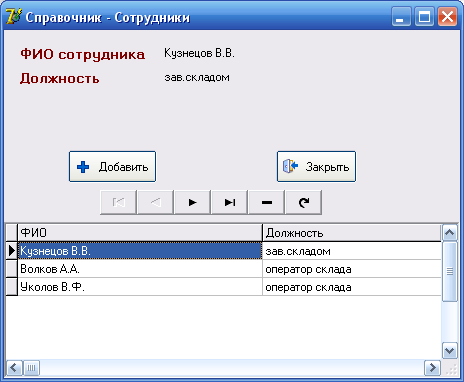Image resolution: width=464 pixels, height=382 pixels.
Task: Refresh data with the circular arrow button
Action: pos(304,202)
